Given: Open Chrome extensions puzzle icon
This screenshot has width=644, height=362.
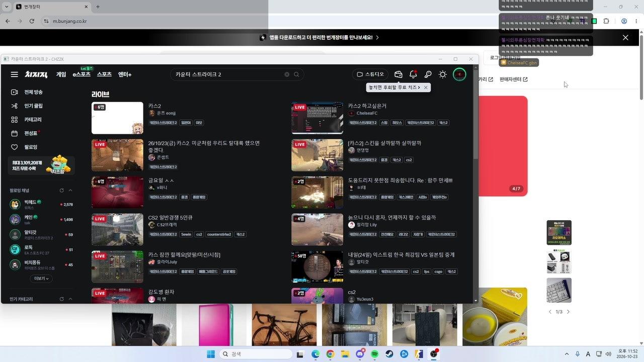Looking at the screenshot, I should pyautogui.click(x=606, y=21).
